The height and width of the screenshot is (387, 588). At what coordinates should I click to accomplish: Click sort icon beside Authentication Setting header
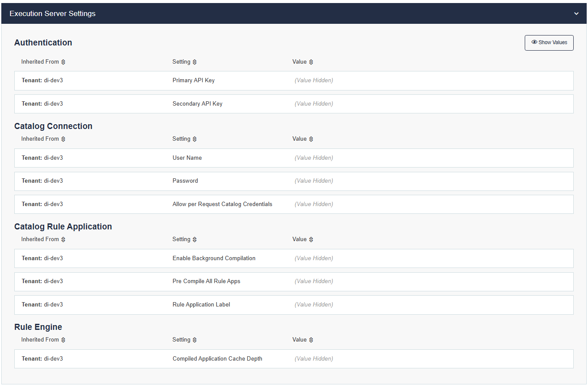195,62
